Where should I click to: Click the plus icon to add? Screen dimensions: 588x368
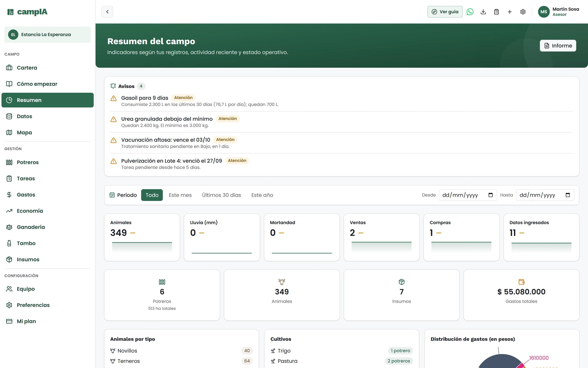pos(510,12)
